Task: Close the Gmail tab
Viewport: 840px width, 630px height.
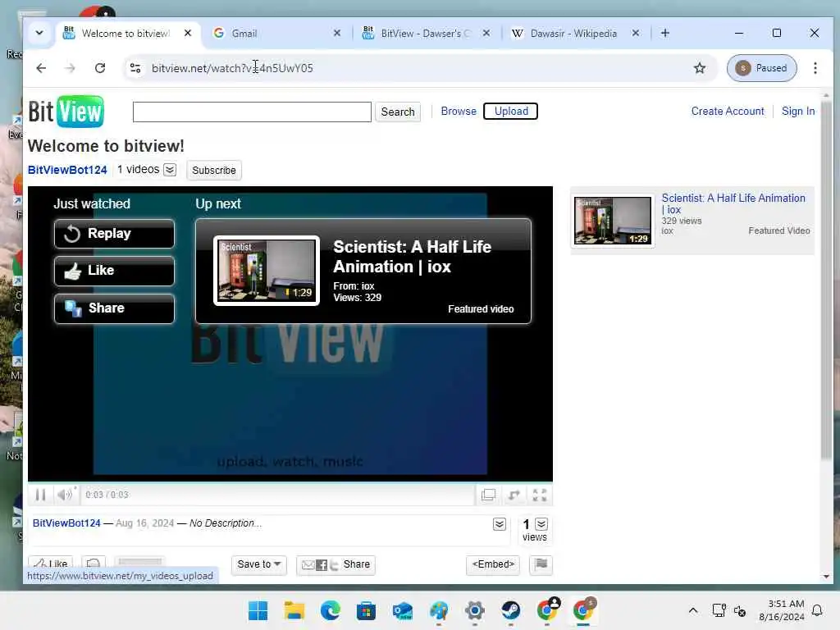Action: click(337, 33)
